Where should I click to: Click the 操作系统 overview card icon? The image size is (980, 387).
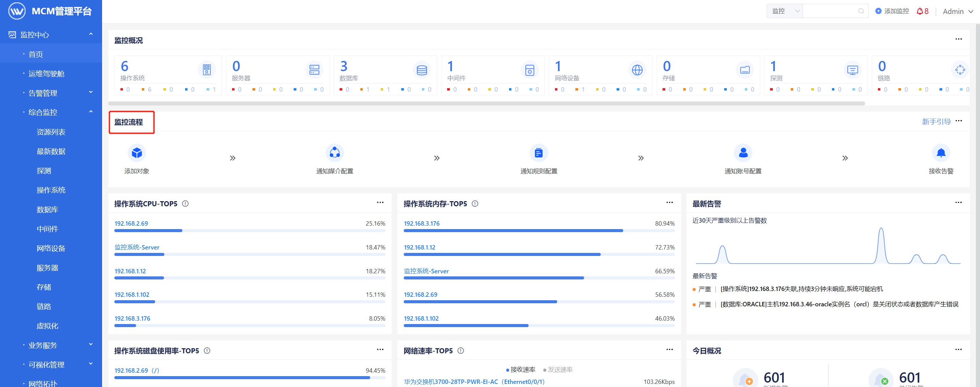tap(207, 70)
